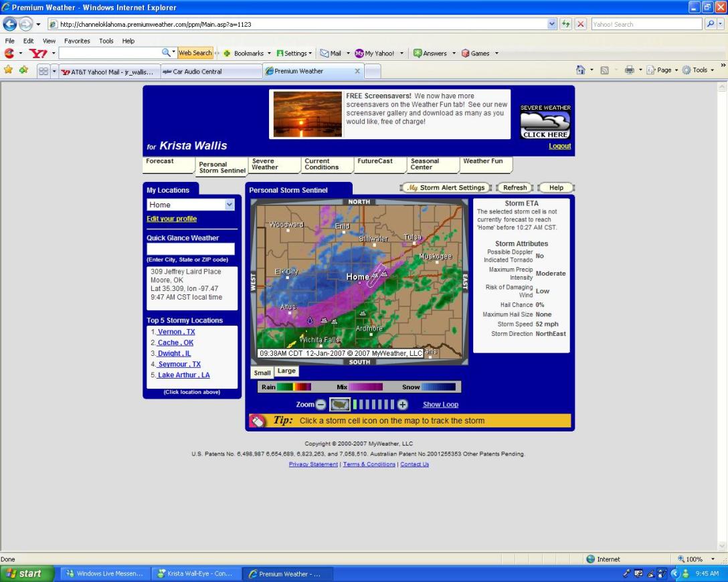Click the zoom level bar slider under map
The image size is (728, 582).
(373, 405)
